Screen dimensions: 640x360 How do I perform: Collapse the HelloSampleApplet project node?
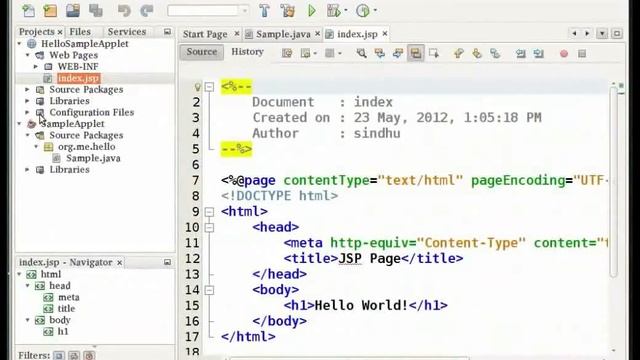[19, 44]
